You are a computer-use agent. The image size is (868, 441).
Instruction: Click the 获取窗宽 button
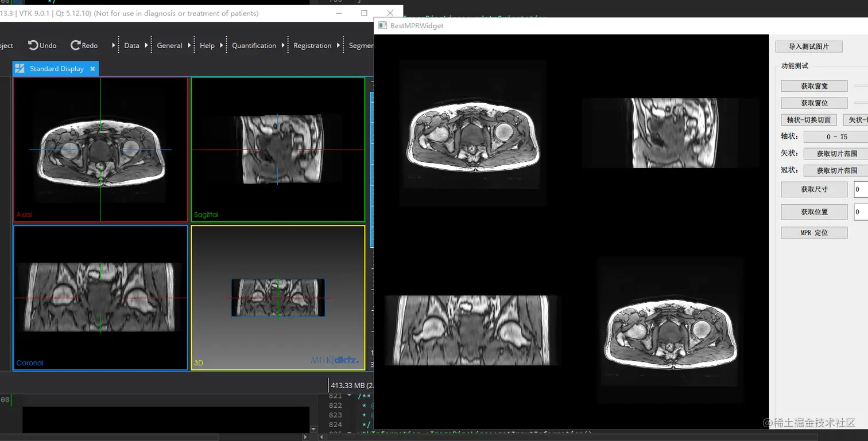pyautogui.click(x=814, y=86)
